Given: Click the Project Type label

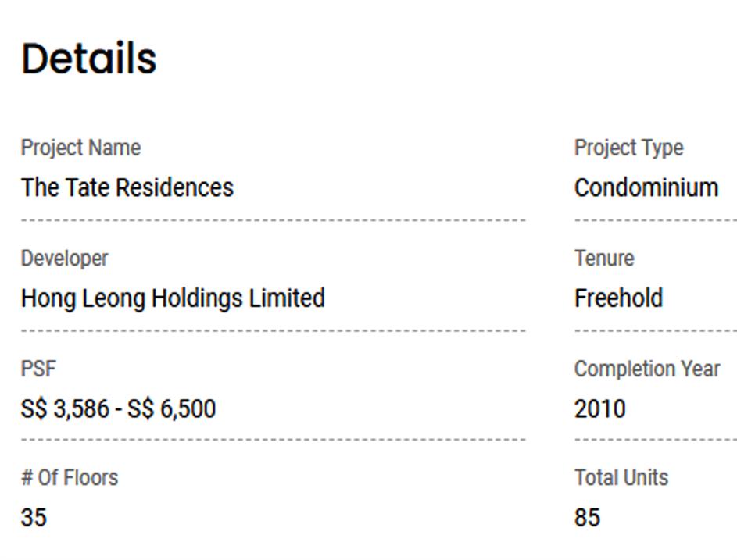Looking at the screenshot, I should 628,148.
